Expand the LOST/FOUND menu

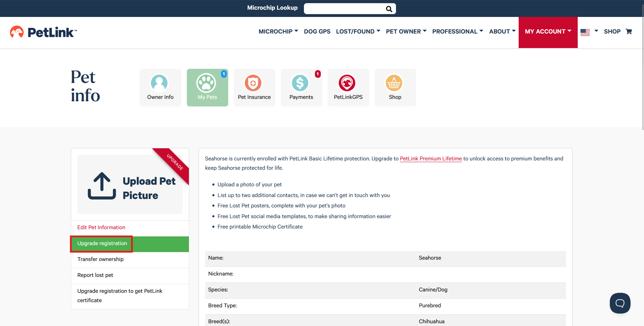tap(358, 31)
